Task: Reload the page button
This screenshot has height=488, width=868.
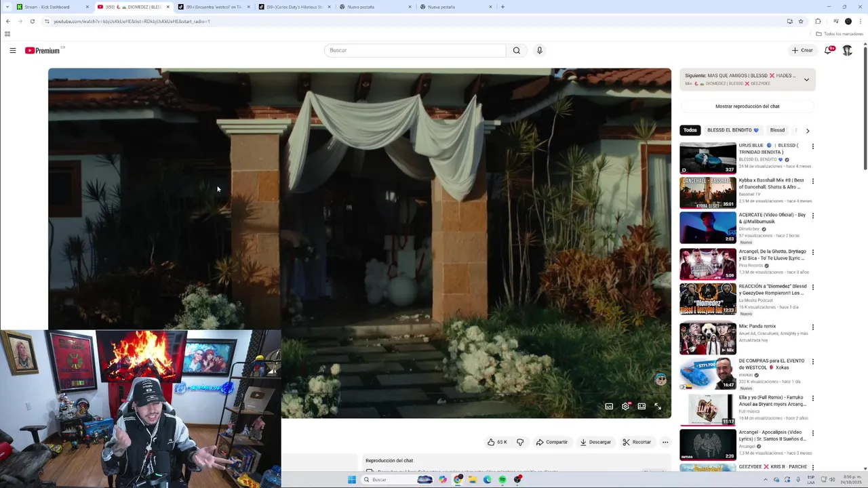Action: click(32, 21)
